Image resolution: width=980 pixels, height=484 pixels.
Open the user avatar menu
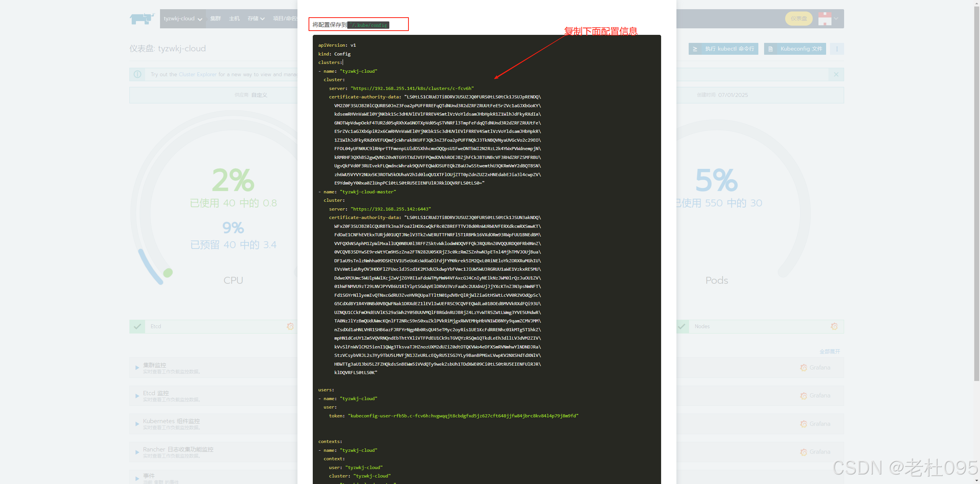coord(825,19)
